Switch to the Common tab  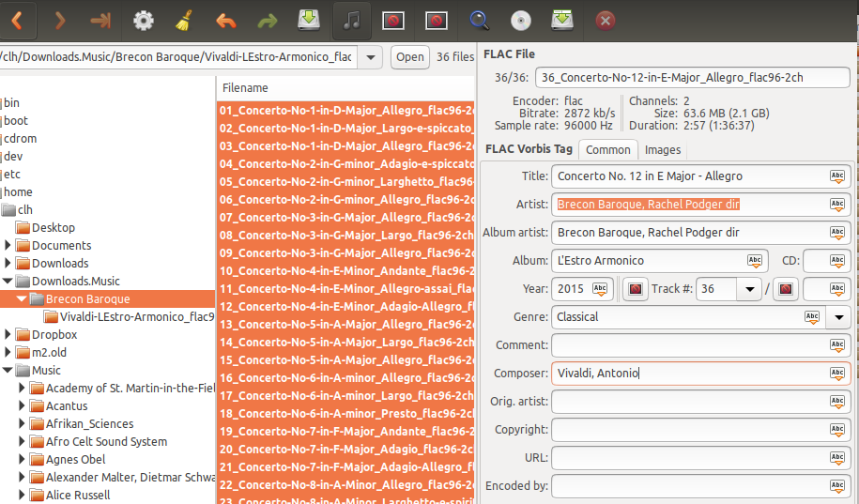(608, 149)
